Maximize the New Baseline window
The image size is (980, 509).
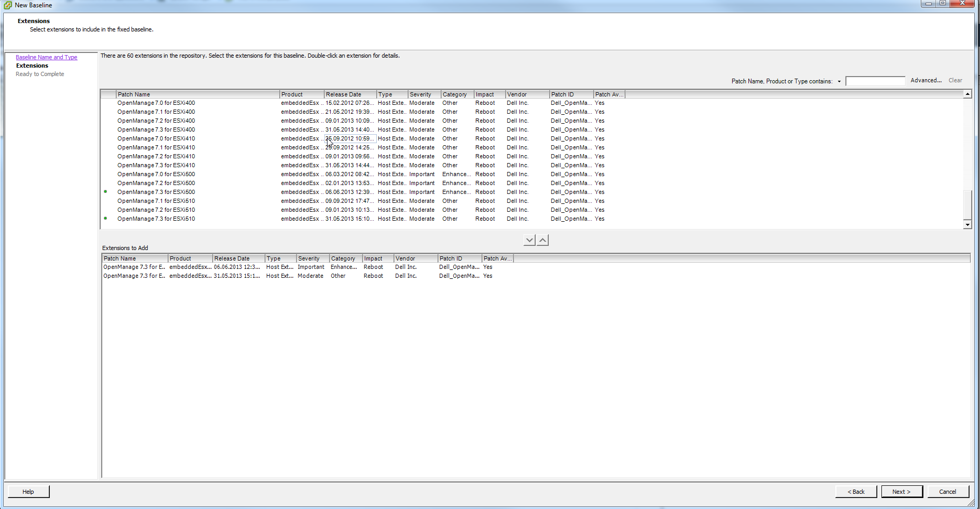(x=942, y=3)
